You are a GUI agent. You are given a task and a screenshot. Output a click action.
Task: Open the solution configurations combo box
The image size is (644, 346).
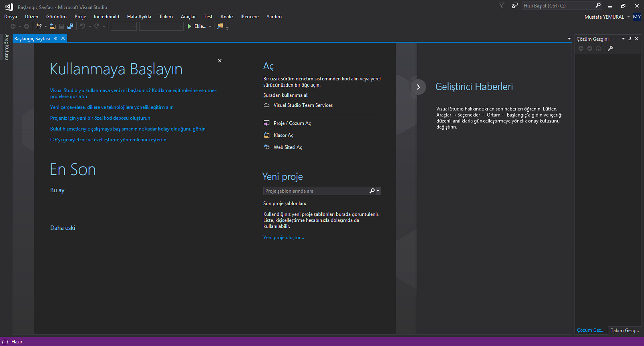click(x=124, y=26)
